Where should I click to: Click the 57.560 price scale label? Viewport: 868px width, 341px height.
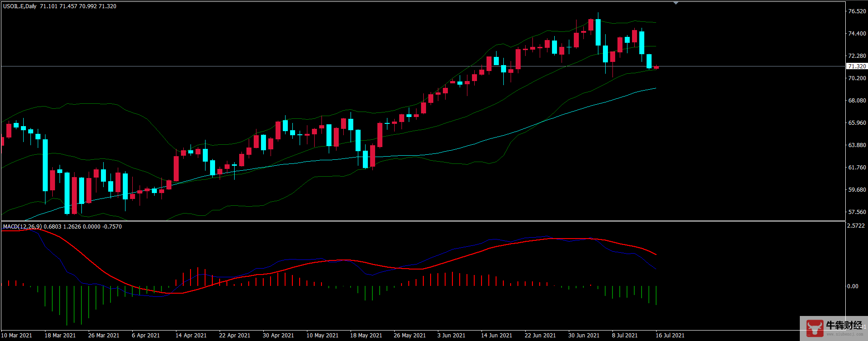(857, 212)
